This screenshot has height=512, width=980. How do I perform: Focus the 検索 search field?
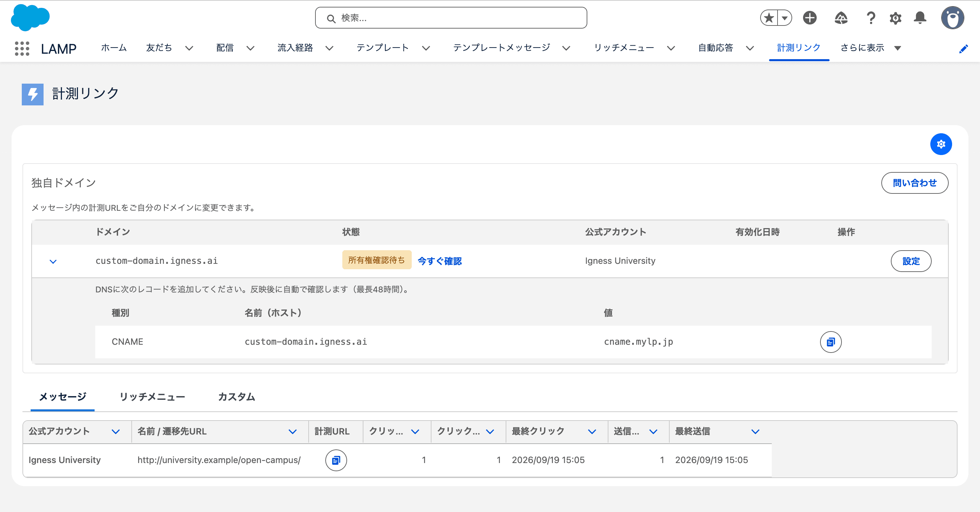[x=451, y=18]
